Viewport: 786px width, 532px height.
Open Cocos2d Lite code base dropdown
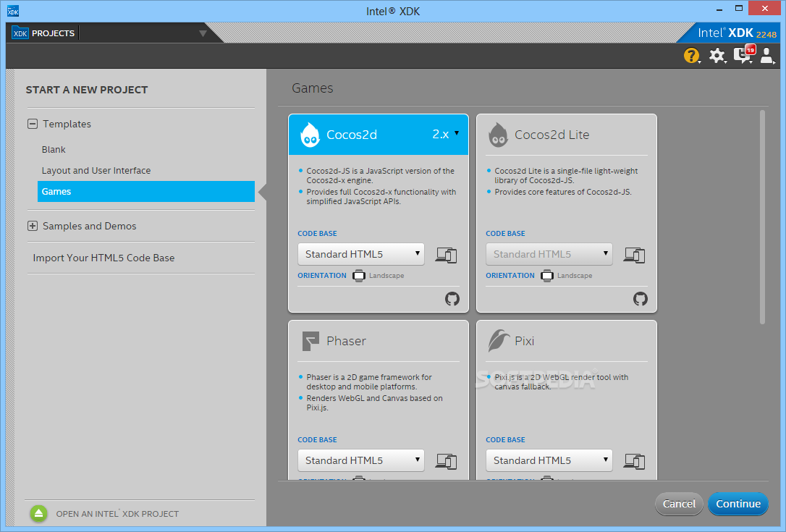pyautogui.click(x=549, y=254)
